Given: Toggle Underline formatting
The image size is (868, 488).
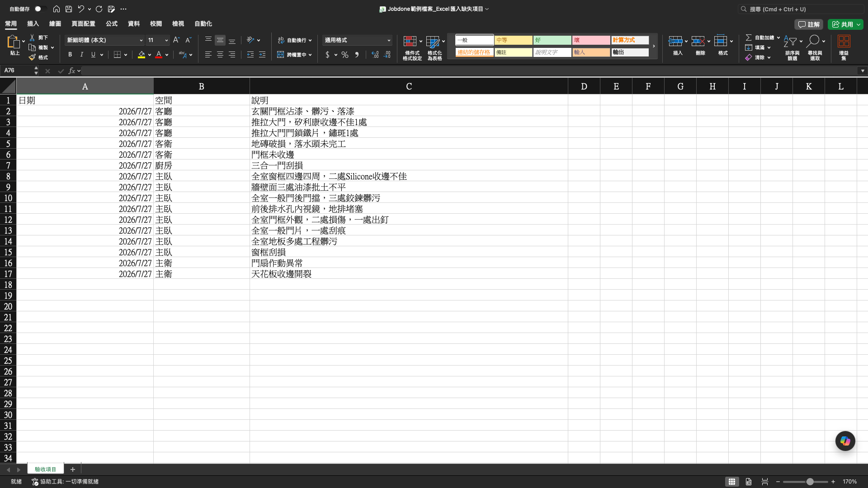Looking at the screenshot, I should (x=93, y=55).
